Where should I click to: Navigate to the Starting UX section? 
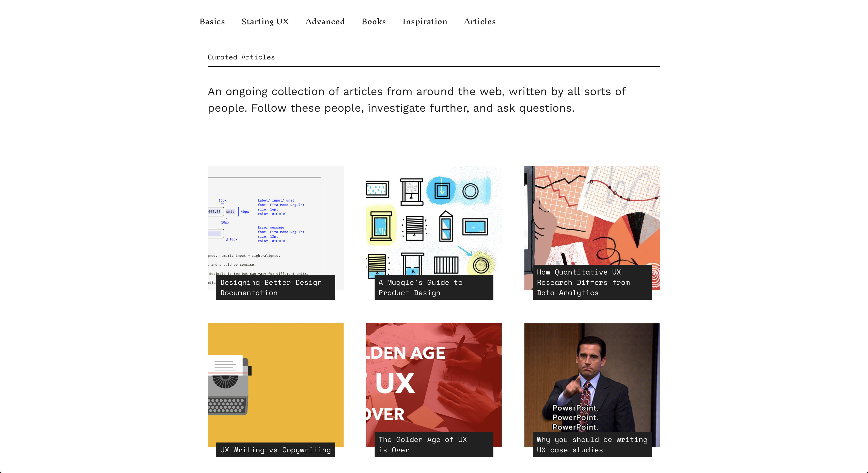[x=265, y=21]
